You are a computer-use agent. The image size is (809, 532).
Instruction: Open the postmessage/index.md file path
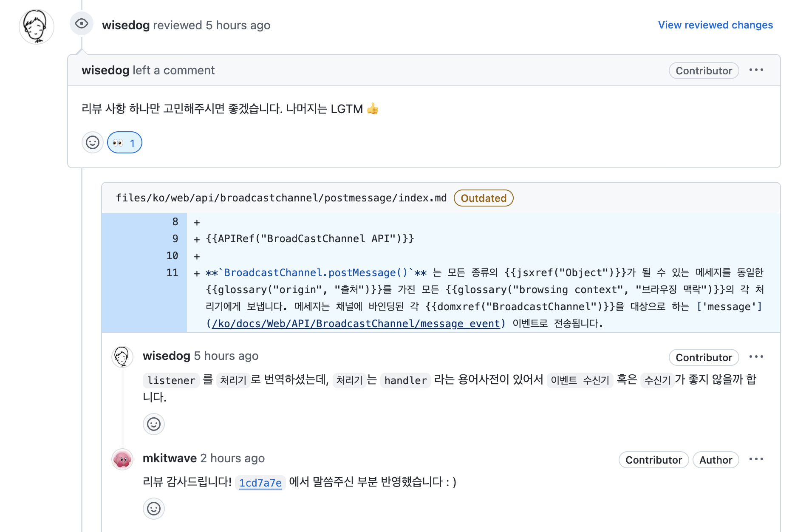click(x=281, y=198)
